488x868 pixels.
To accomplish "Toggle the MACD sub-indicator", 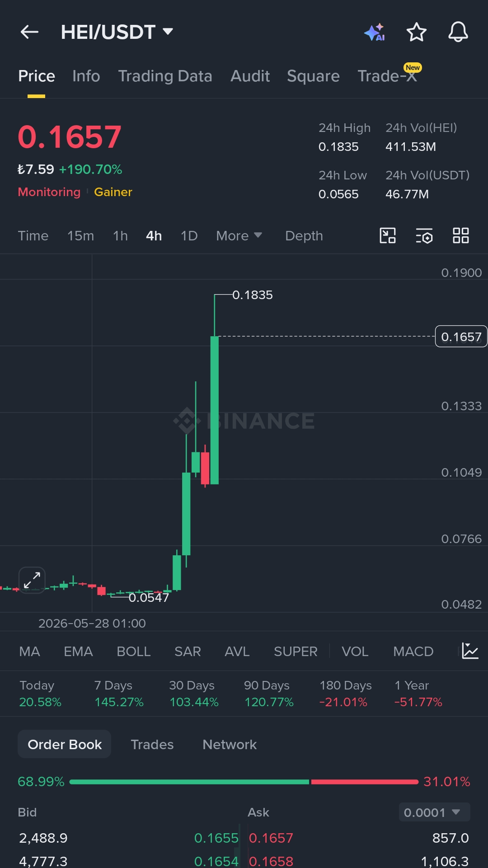I will 413,651.
